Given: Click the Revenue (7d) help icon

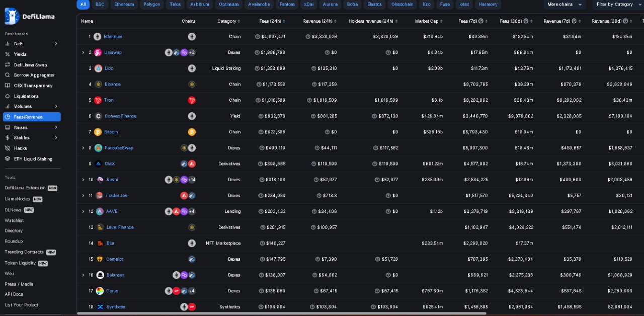Looking at the screenshot, I should 575,21.
